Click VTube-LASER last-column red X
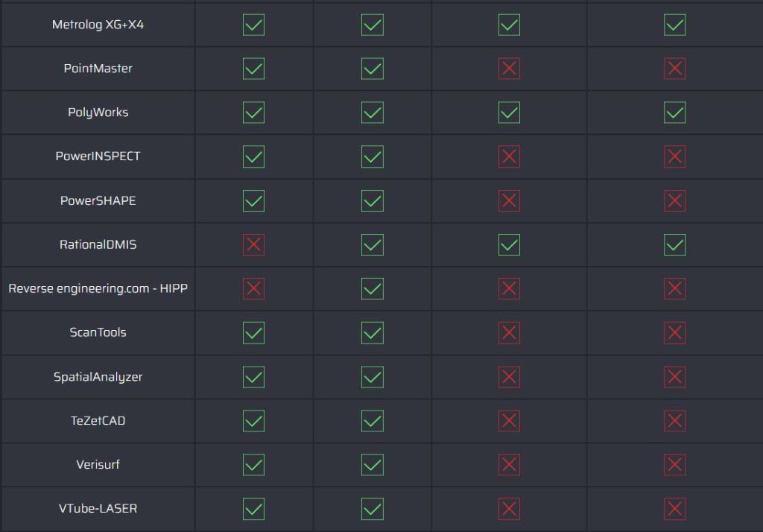763x532 pixels. coord(675,509)
